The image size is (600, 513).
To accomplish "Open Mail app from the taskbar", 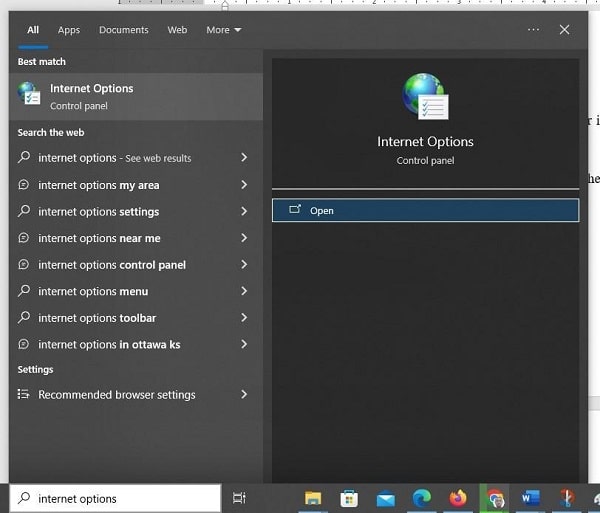I will pyautogui.click(x=385, y=499).
